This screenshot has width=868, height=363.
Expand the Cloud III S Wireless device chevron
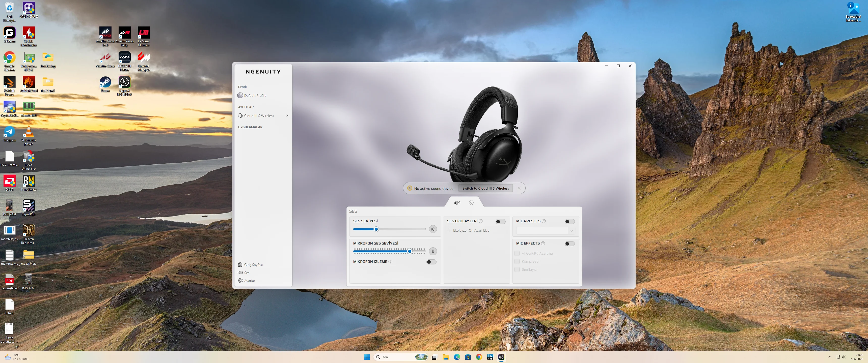point(287,115)
